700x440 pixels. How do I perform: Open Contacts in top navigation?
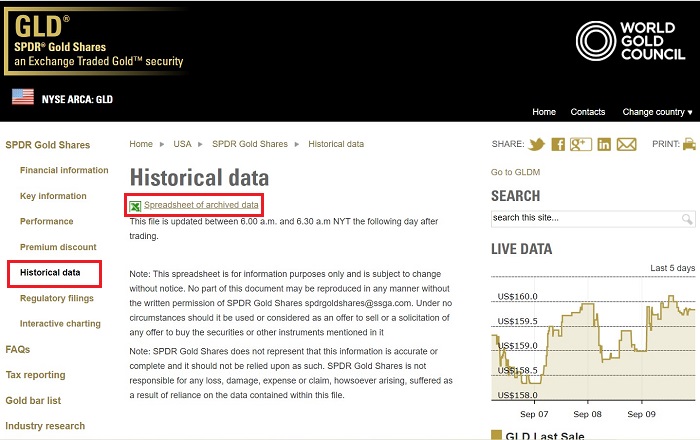click(588, 112)
